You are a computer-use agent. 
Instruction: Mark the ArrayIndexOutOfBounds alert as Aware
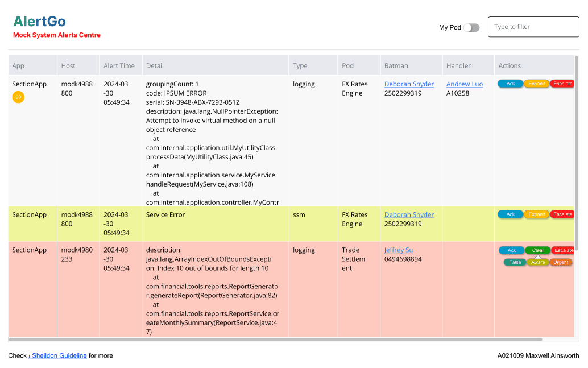[x=538, y=262]
